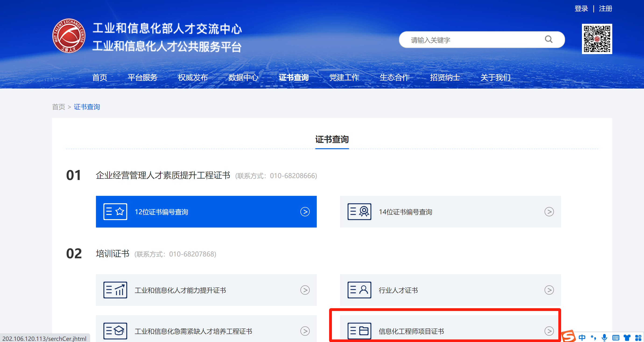Click the Sogou input method S icon
The height and width of the screenshot is (342, 644).
point(569,336)
